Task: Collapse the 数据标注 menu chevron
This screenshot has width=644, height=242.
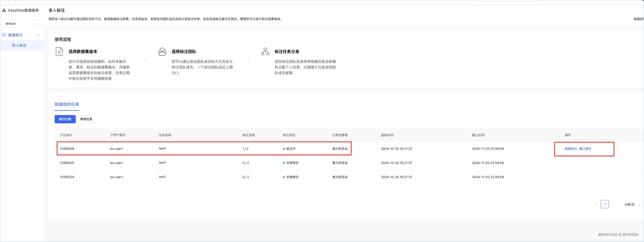Action: [x=38, y=35]
